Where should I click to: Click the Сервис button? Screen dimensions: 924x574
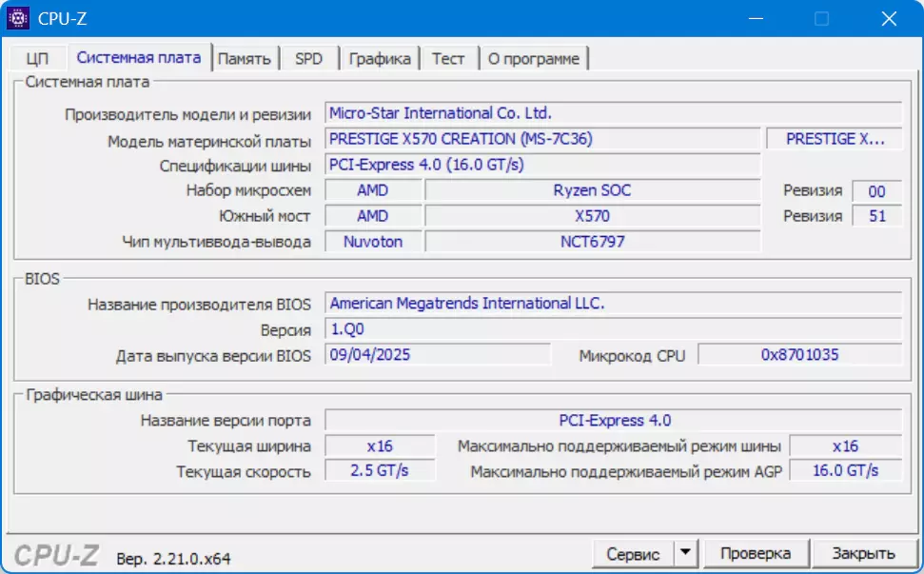pyautogui.click(x=633, y=553)
